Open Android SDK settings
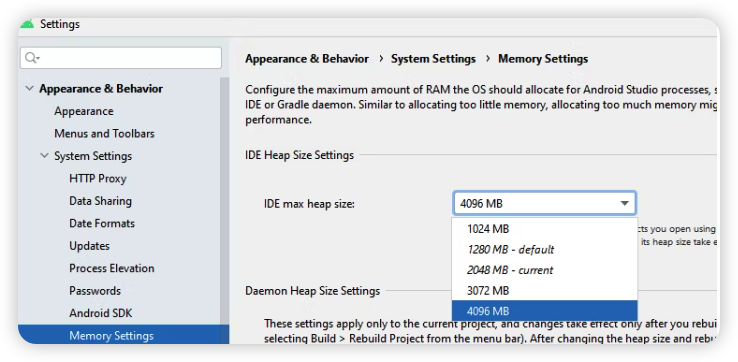This screenshot has width=738, height=362. [101, 313]
